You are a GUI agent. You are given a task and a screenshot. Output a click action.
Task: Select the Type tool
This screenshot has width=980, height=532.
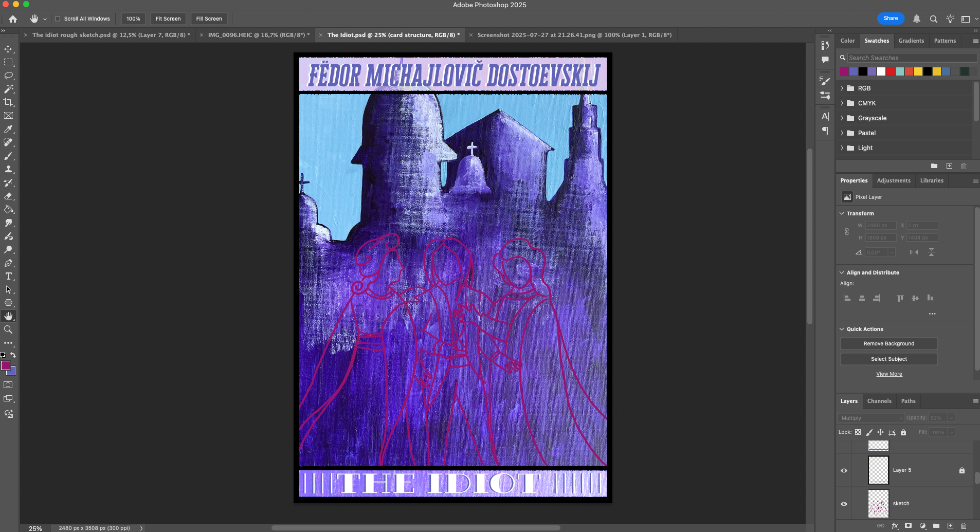pyautogui.click(x=8, y=276)
